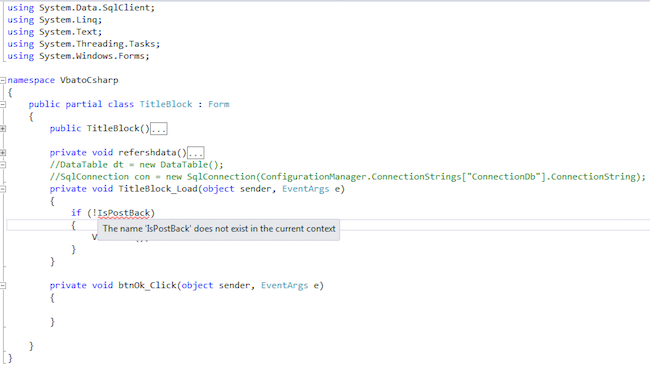Click the "ConnectionDb" string literal
The width and height of the screenshot is (650, 366).
click(503, 177)
